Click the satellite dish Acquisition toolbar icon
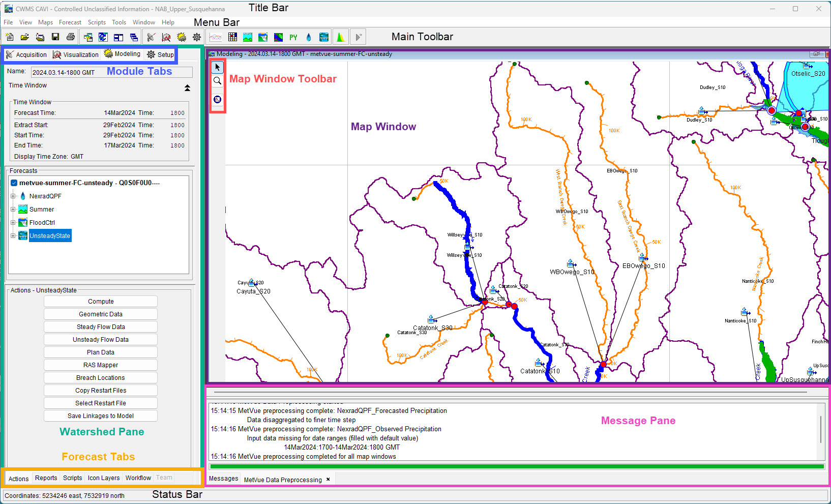This screenshot has height=504, width=831. click(151, 37)
